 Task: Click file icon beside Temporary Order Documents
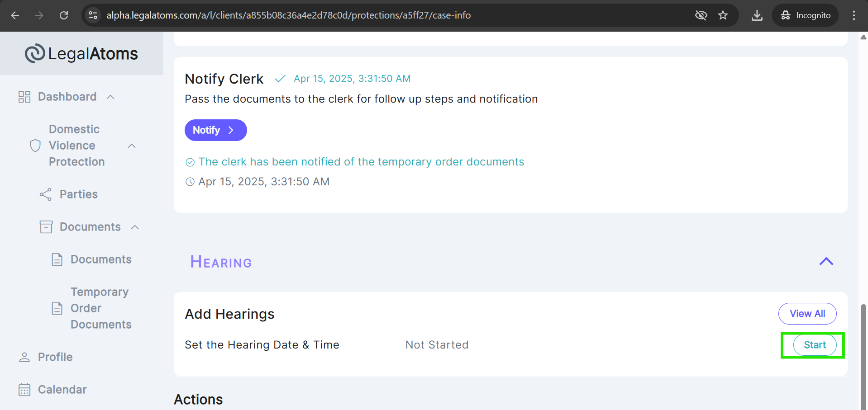[x=57, y=308]
